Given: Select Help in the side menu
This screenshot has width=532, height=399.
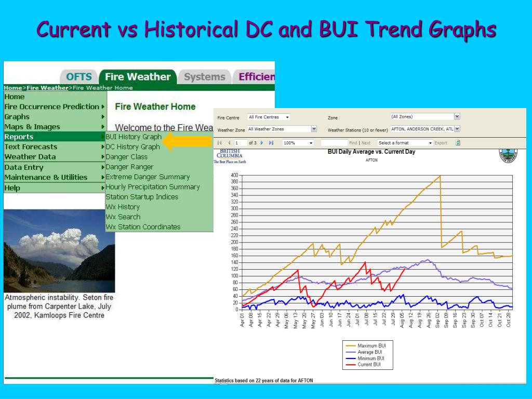Looking at the screenshot, I should [54, 188].
